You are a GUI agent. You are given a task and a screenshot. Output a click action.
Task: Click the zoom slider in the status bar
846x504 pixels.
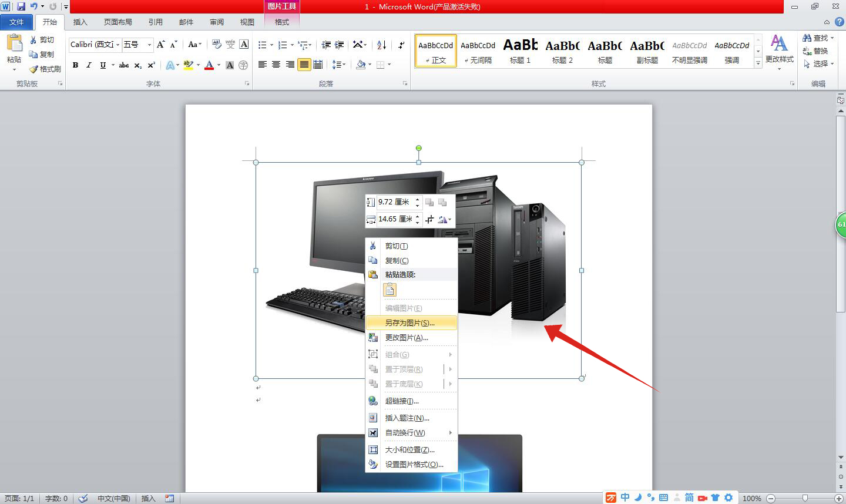point(805,498)
